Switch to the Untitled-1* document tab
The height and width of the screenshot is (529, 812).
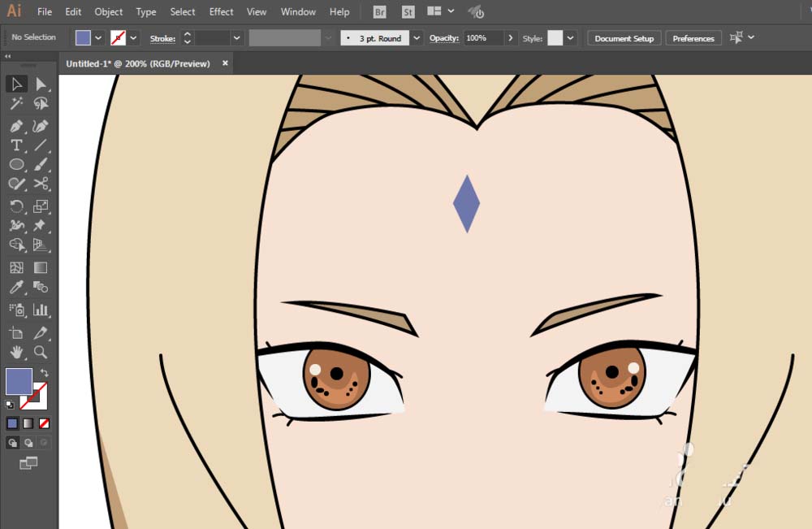(x=138, y=63)
